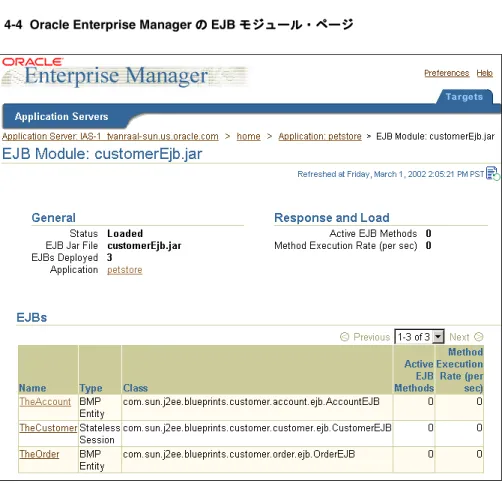The image size is (502, 483).
Task: Click the EJB Module: customerEjb.jar page heading
Action: coord(102,154)
